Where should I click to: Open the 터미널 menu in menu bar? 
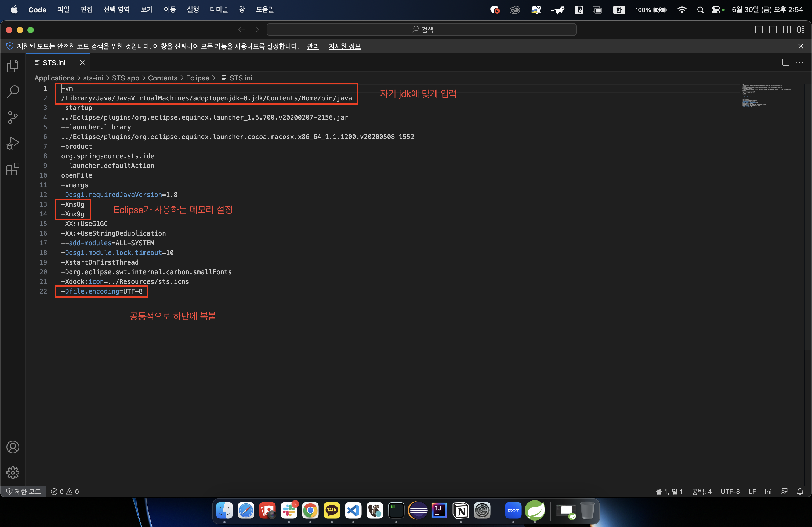point(218,10)
